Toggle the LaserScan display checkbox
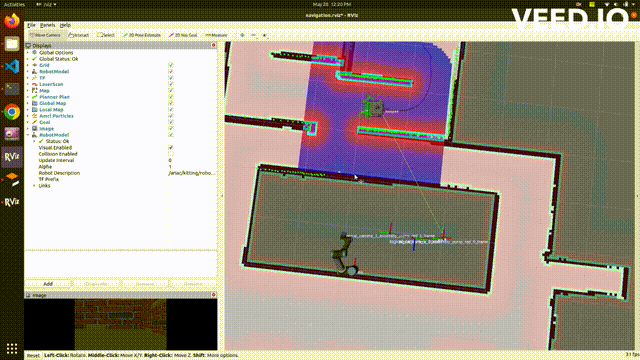 coord(171,84)
